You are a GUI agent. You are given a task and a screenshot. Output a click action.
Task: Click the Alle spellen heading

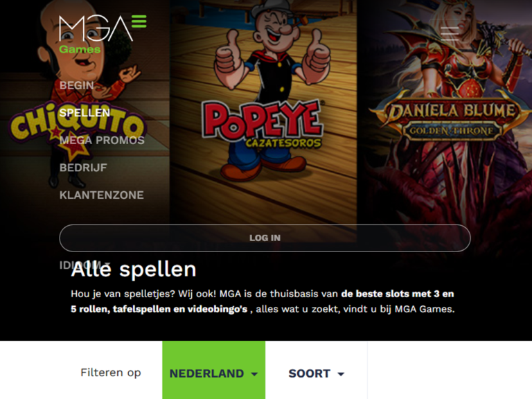(x=134, y=269)
